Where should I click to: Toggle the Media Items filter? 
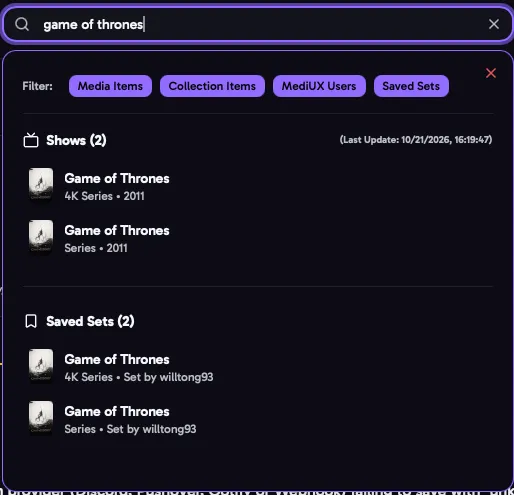click(110, 86)
